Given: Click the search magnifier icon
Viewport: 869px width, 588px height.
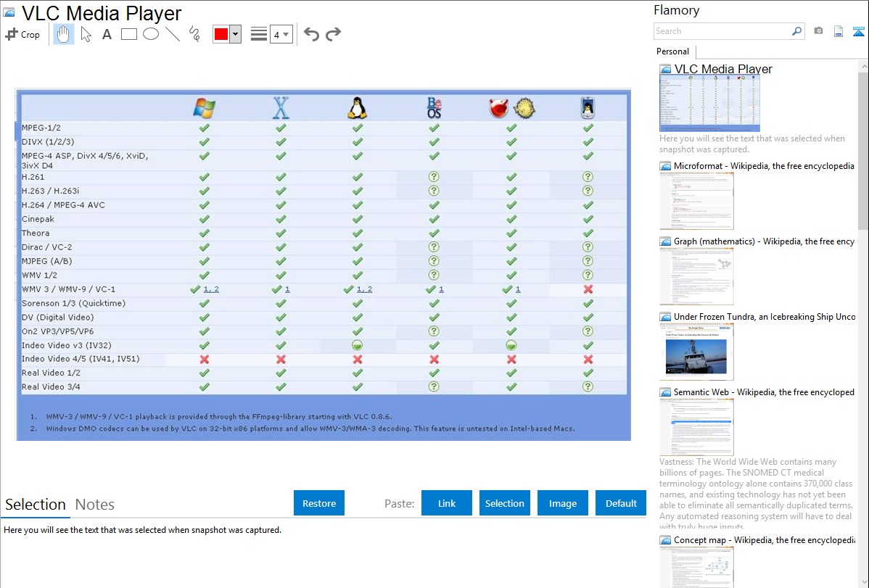Looking at the screenshot, I should pyautogui.click(x=796, y=31).
